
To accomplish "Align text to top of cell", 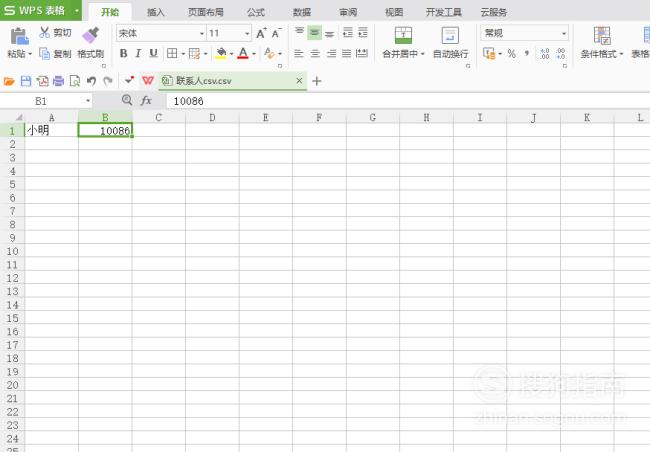I will click(x=299, y=32).
